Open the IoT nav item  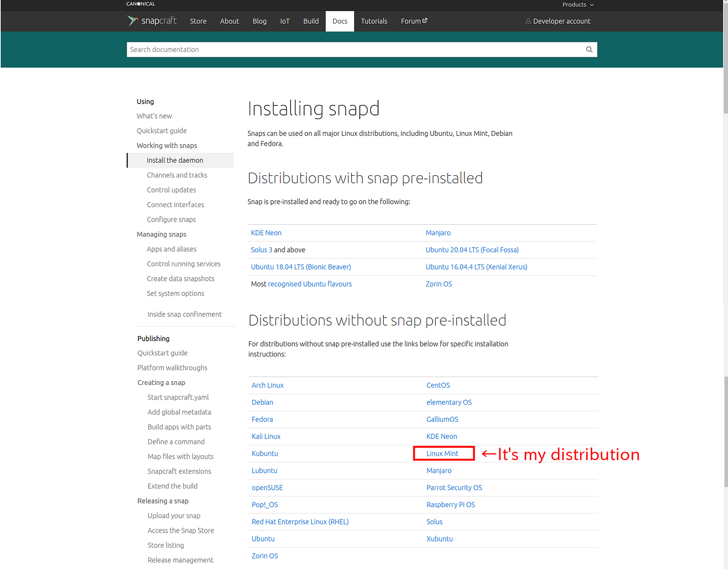285,21
